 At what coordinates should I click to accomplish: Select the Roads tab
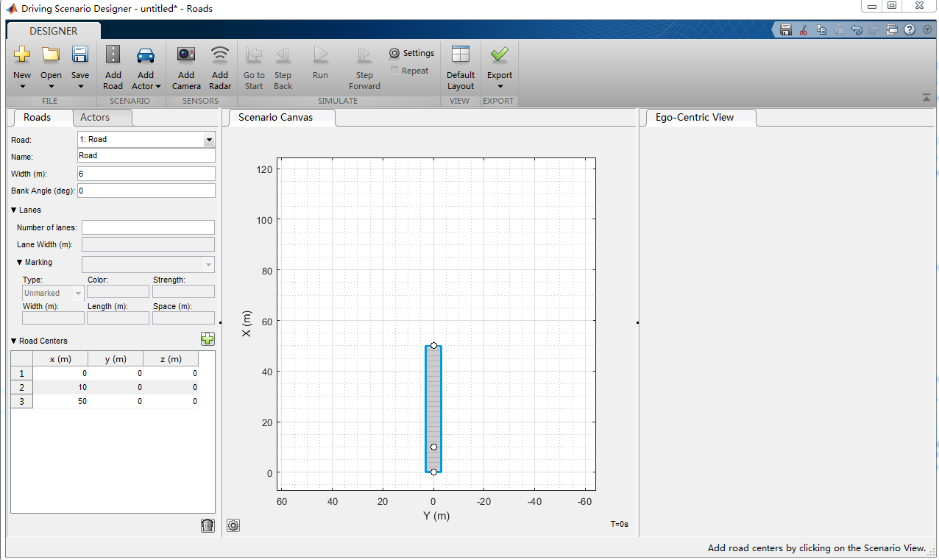pyautogui.click(x=37, y=117)
